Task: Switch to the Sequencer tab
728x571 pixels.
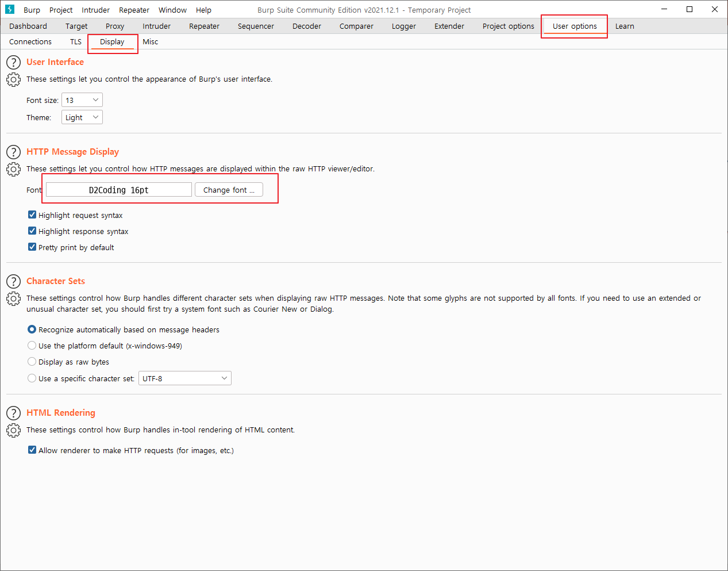Action: click(x=256, y=26)
